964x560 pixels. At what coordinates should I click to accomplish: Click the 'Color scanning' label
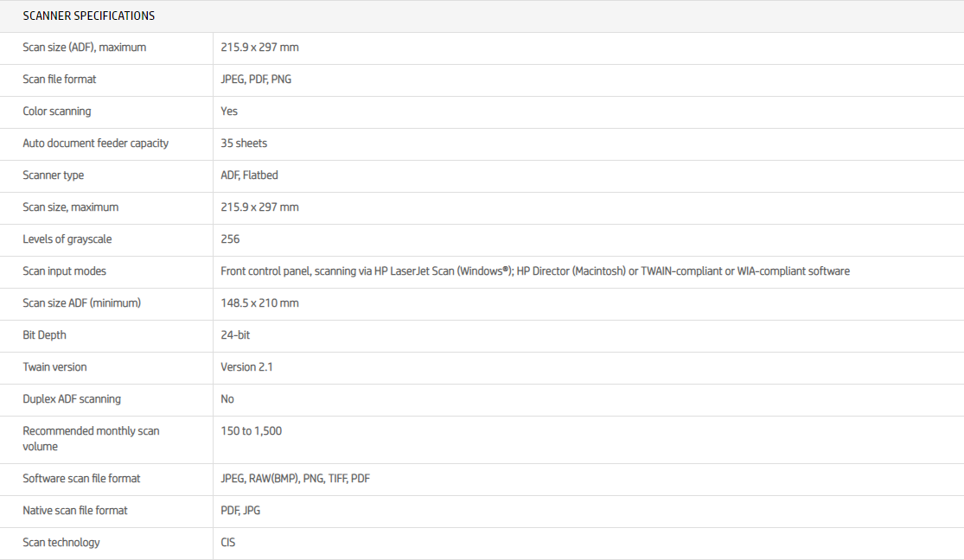tap(57, 111)
